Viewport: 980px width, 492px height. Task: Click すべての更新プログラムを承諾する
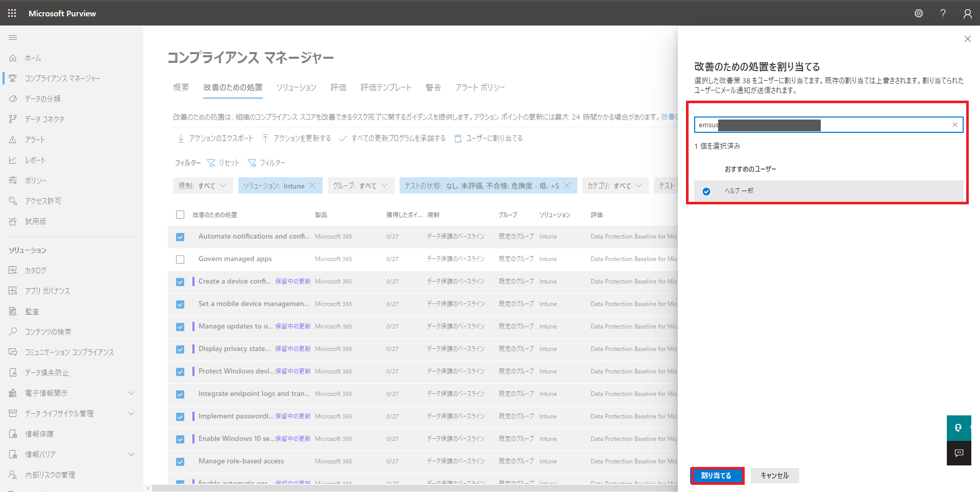click(393, 138)
